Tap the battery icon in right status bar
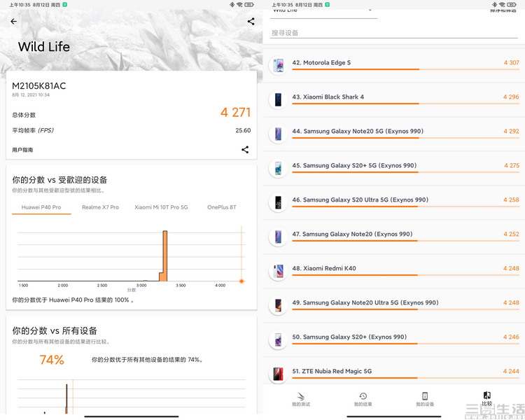 (x=511, y=5)
